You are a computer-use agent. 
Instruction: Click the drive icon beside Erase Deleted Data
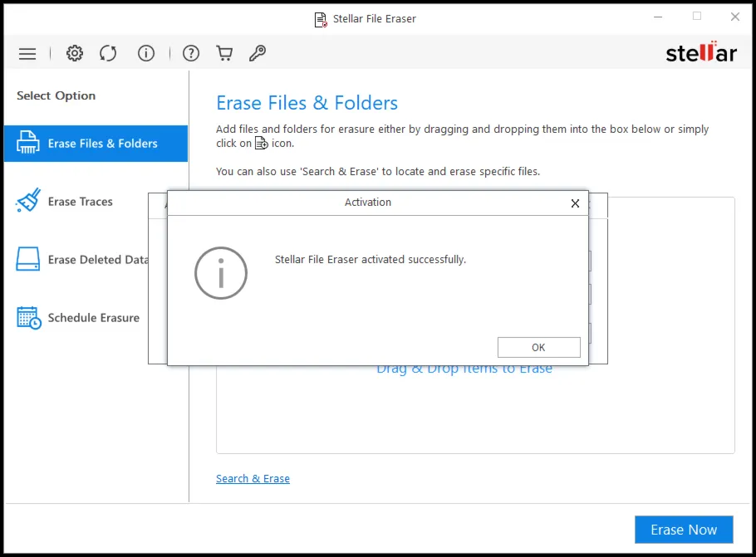point(28,259)
